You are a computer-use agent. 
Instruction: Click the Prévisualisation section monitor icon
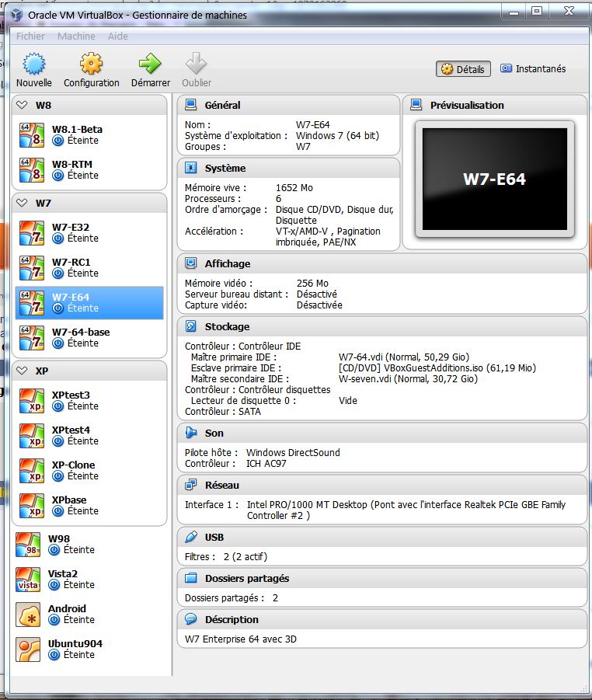pos(416,105)
